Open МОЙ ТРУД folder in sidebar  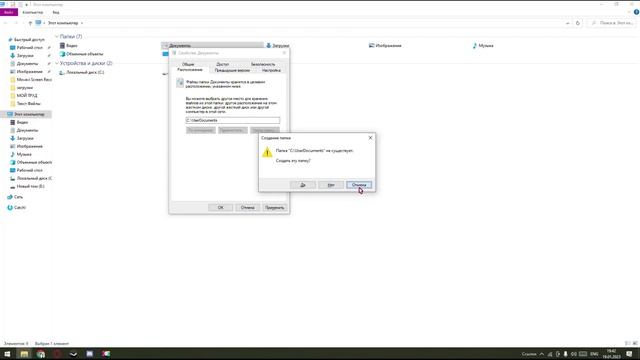[24, 96]
